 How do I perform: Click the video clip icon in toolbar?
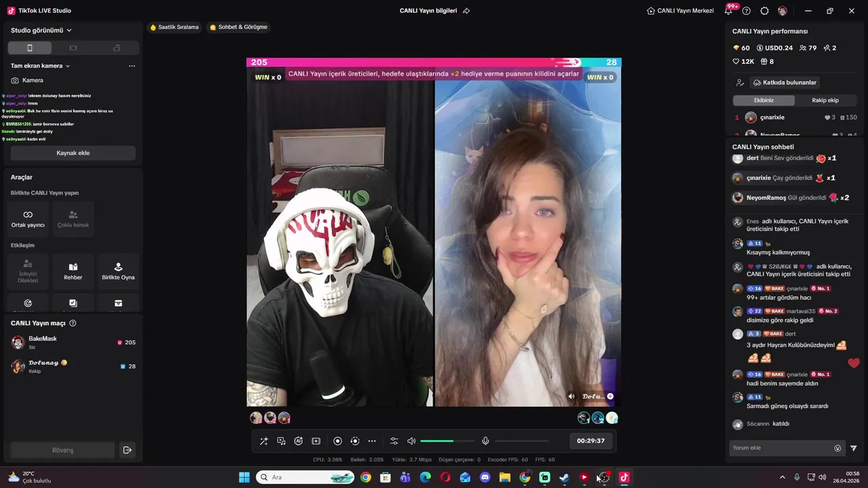(x=316, y=441)
